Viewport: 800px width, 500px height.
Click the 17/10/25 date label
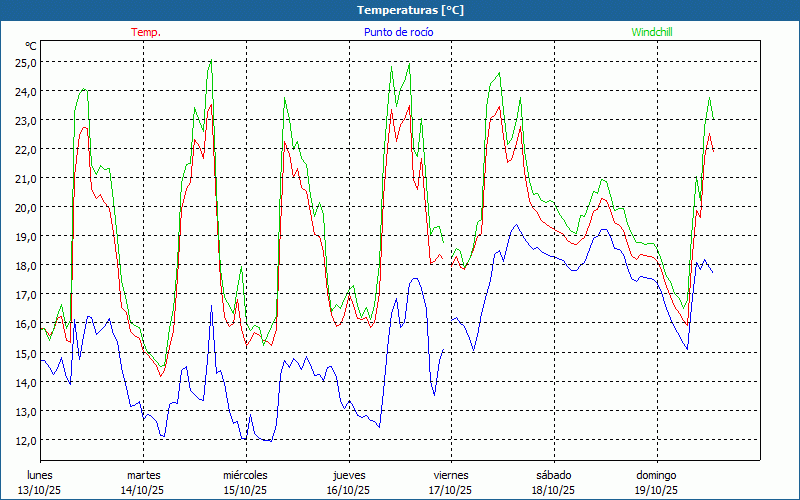pos(451,490)
